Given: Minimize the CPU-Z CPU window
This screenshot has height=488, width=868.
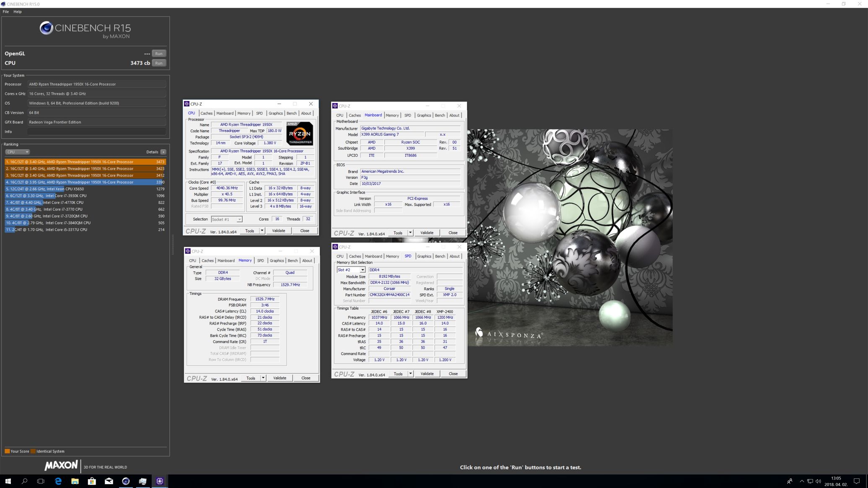Looking at the screenshot, I should pyautogui.click(x=279, y=104).
